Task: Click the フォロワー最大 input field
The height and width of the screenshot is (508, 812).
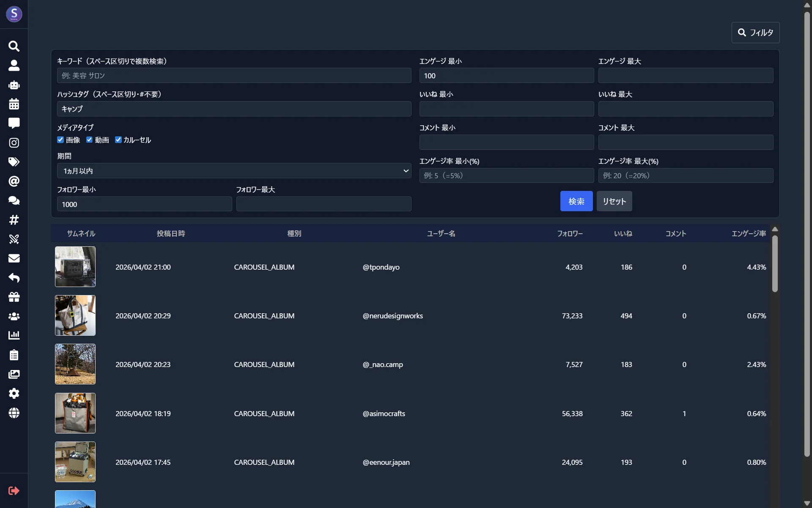Action: tap(324, 204)
